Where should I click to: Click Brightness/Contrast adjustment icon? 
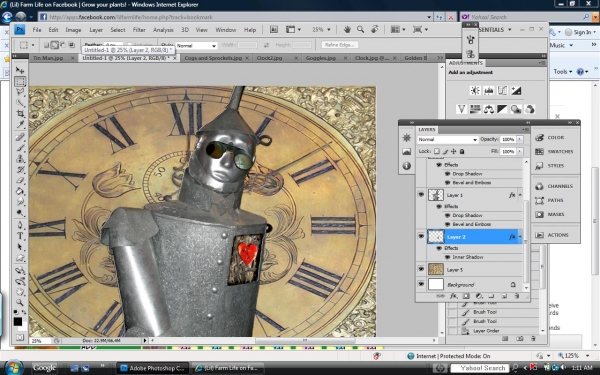[x=475, y=91]
